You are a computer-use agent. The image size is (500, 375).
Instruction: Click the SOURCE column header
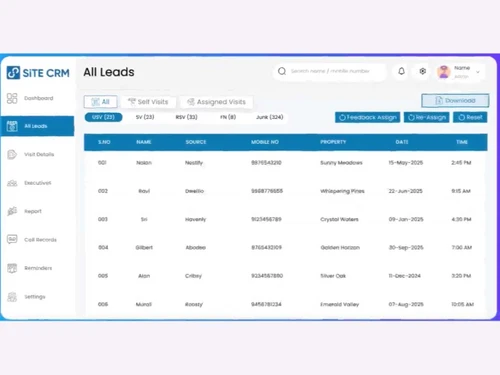[x=196, y=142]
